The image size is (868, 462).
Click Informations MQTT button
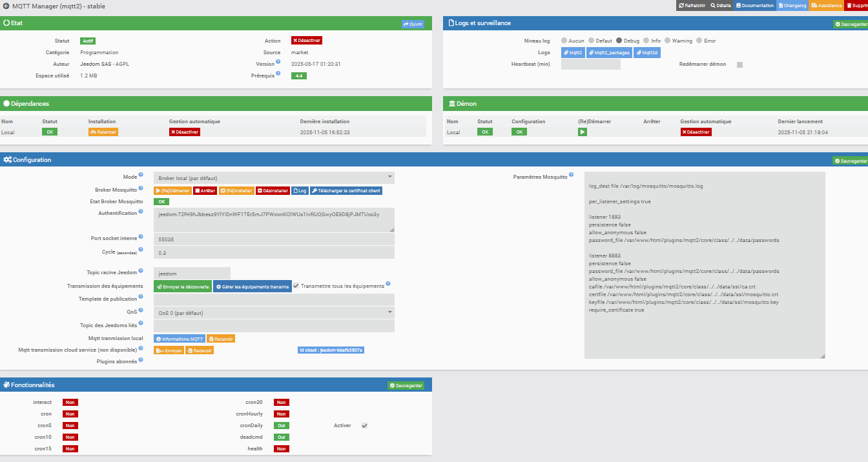(x=179, y=339)
